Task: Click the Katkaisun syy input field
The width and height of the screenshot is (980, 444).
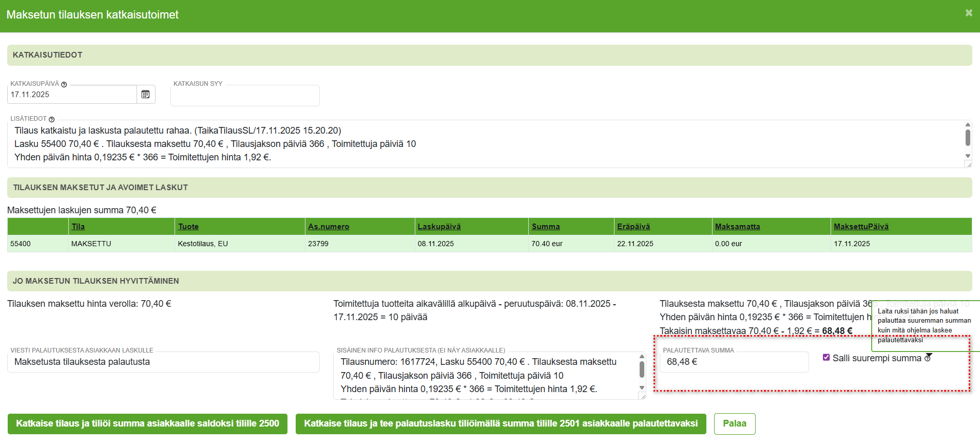Action: (x=245, y=96)
